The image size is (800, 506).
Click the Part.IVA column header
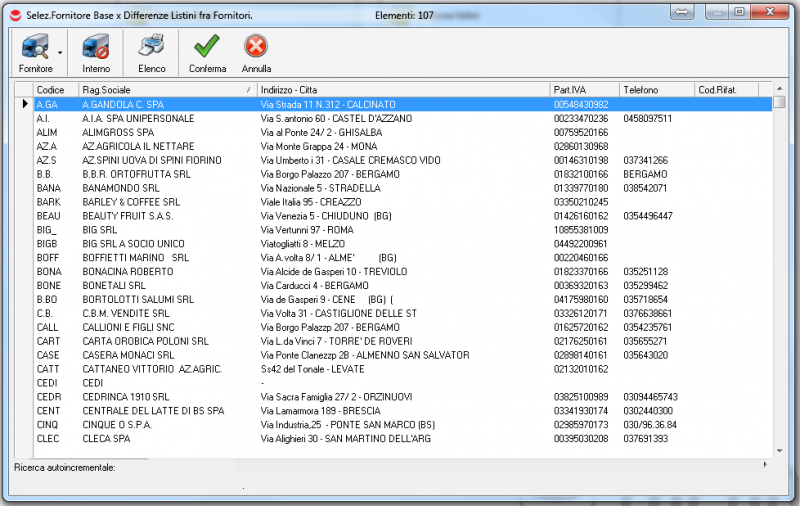click(583, 90)
